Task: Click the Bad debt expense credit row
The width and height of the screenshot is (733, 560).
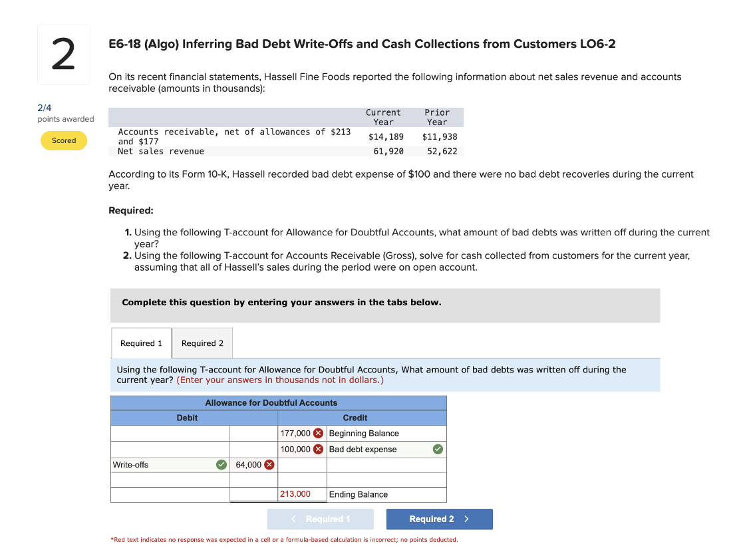Action: [363, 449]
